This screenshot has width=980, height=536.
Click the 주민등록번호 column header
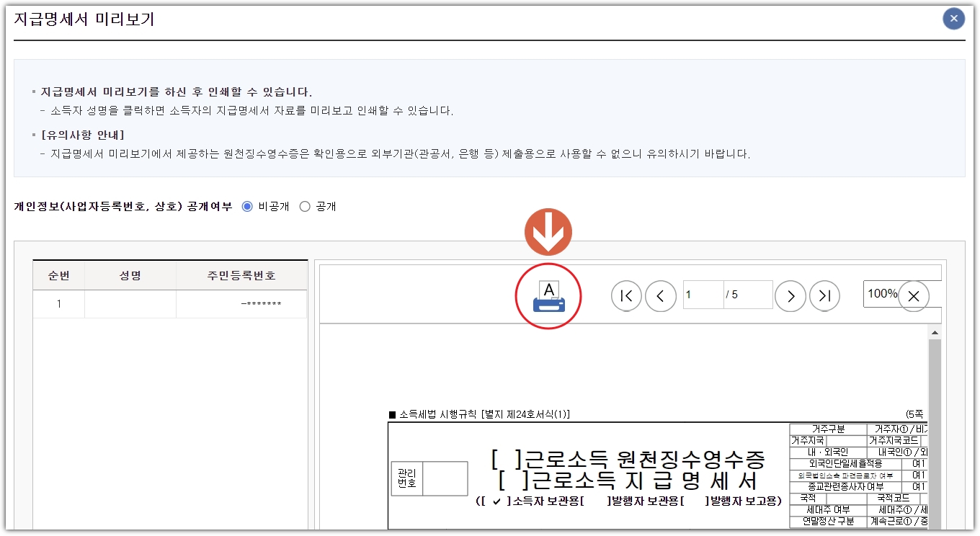click(241, 275)
